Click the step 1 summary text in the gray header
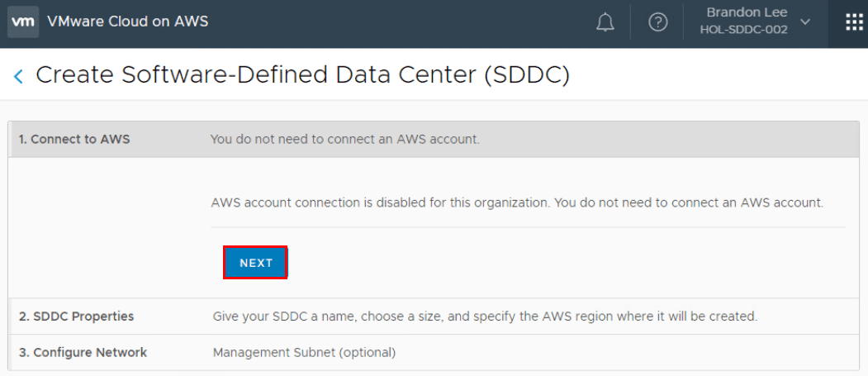This screenshot has width=868, height=376. click(344, 140)
